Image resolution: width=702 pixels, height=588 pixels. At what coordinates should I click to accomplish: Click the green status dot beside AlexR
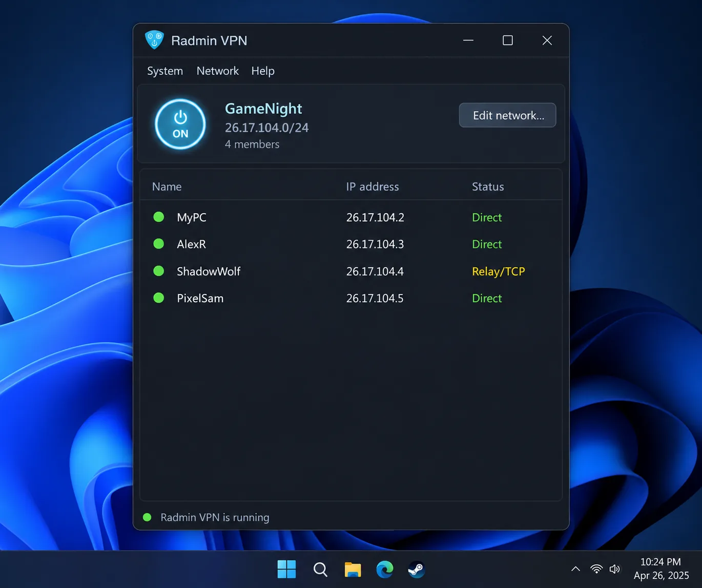pos(159,244)
